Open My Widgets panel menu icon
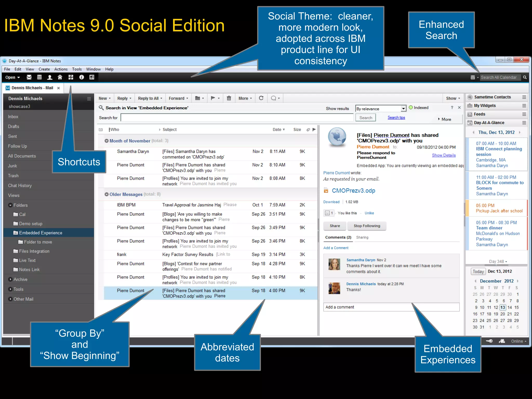The image size is (532, 399). 524,106
